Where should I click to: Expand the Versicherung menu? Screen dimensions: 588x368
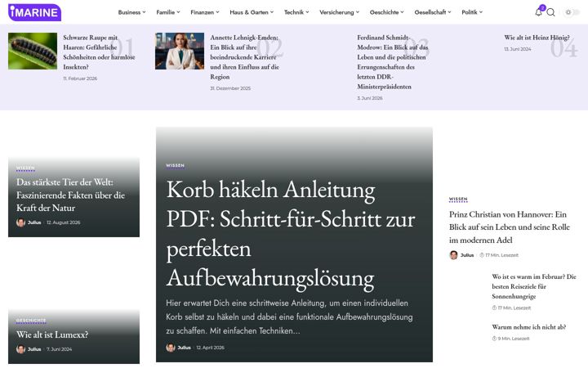(340, 12)
